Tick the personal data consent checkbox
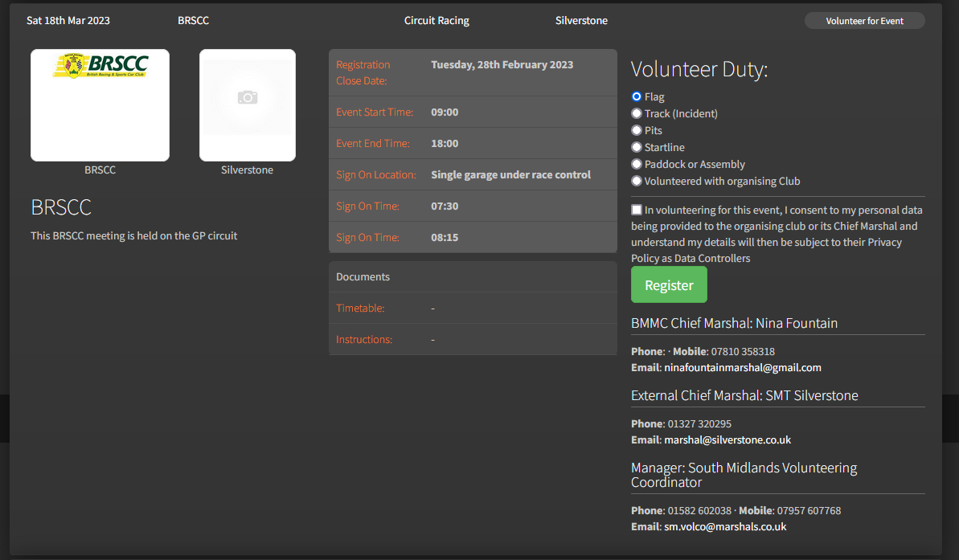This screenshot has height=560, width=959. (637, 210)
